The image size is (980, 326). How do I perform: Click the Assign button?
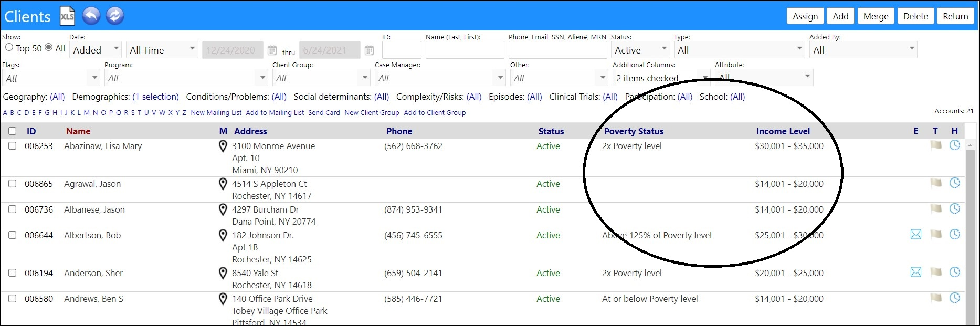tap(805, 16)
